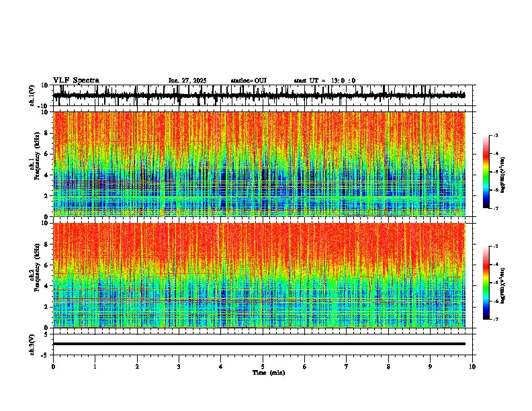Click the ch.1 spectrogram "6" kHz tick label

coord(46,154)
